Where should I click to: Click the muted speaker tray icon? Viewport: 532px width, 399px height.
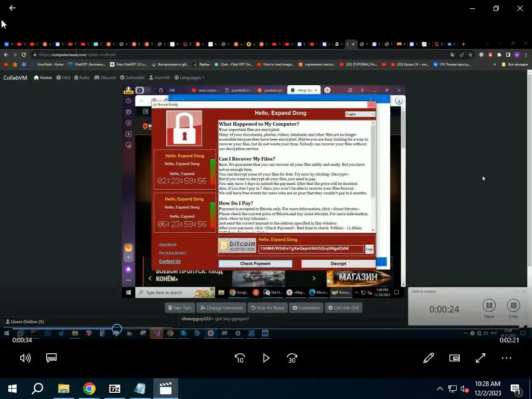(x=464, y=389)
